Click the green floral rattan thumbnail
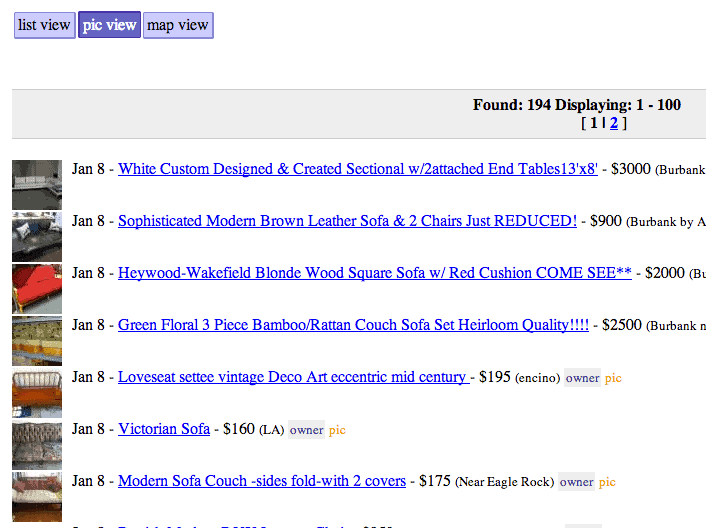 [37, 341]
